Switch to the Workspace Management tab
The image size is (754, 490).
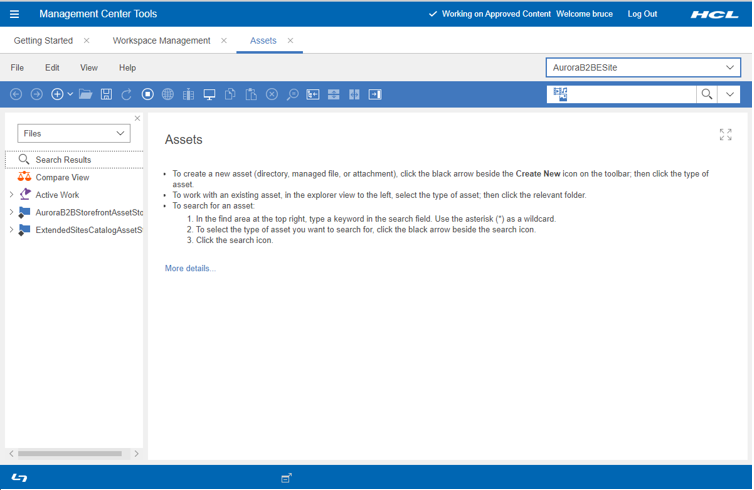point(162,41)
